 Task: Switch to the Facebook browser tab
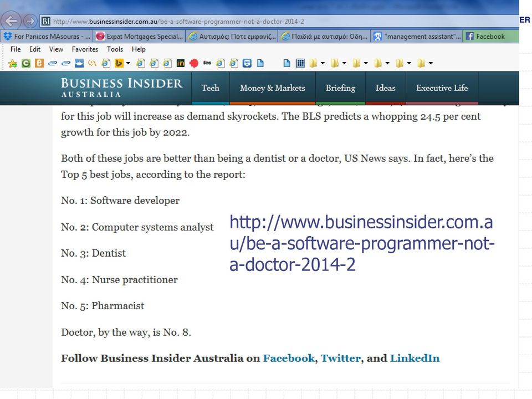click(491, 37)
